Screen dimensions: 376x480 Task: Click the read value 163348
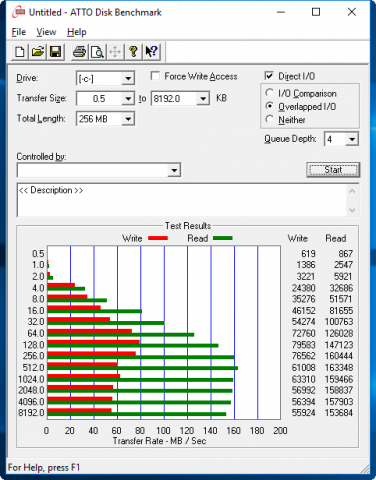pyautogui.click(x=339, y=368)
